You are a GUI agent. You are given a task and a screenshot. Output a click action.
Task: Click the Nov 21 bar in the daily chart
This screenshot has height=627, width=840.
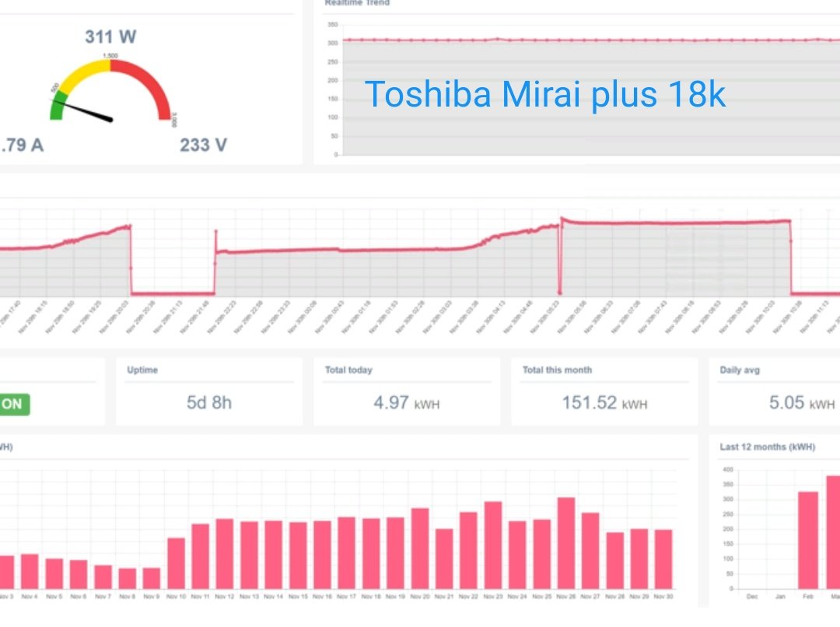(x=443, y=559)
